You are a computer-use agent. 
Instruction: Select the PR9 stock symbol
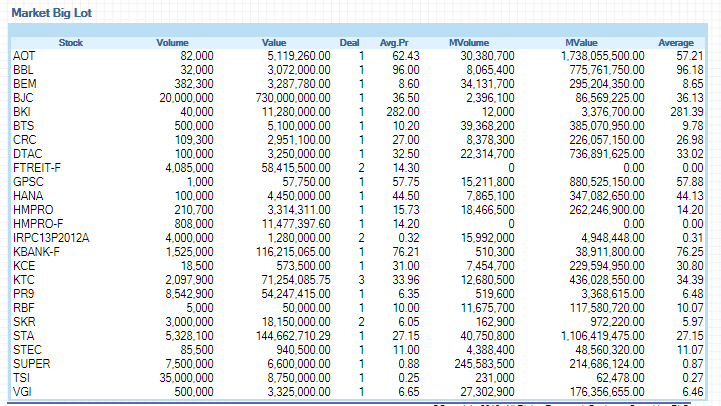pos(23,294)
